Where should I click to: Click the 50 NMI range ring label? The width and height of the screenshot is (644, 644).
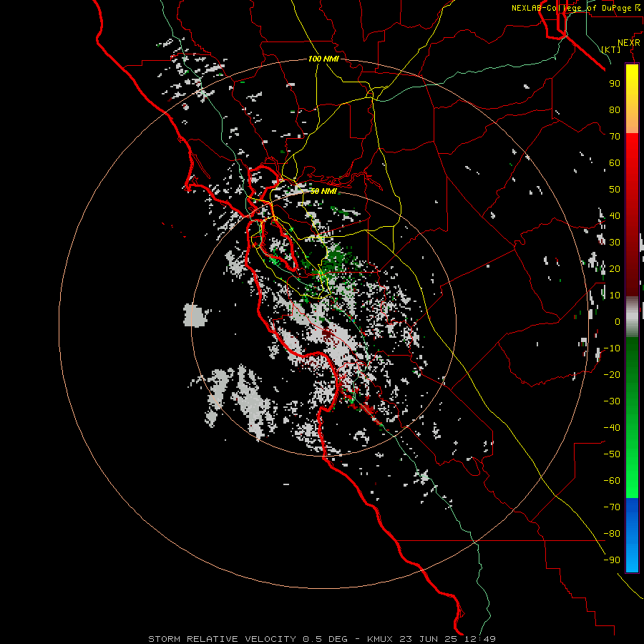point(323,191)
